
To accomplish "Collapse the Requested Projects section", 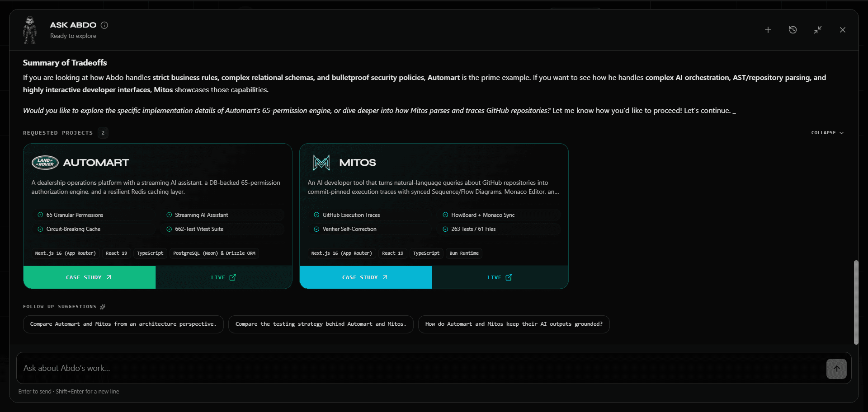I will pyautogui.click(x=827, y=133).
